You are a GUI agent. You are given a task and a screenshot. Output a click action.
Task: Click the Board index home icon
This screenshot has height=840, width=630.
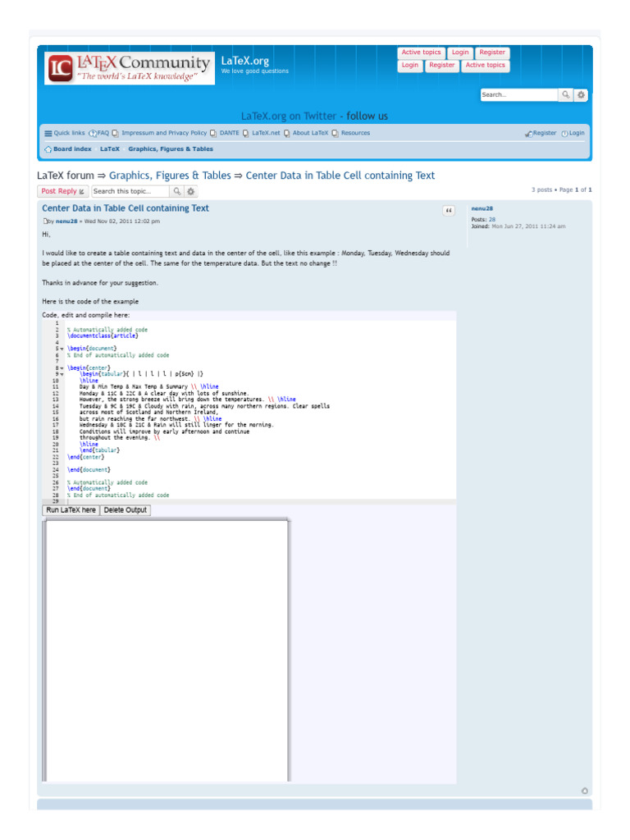[x=48, y=149]
